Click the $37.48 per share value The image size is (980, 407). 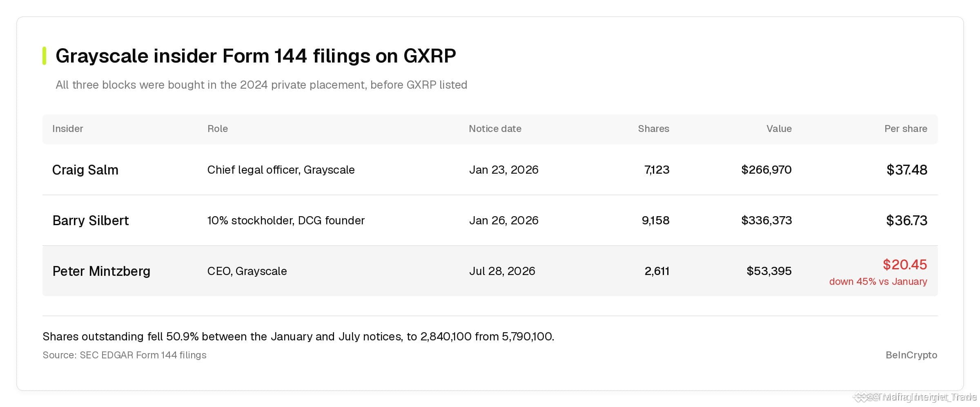point(906,170)
